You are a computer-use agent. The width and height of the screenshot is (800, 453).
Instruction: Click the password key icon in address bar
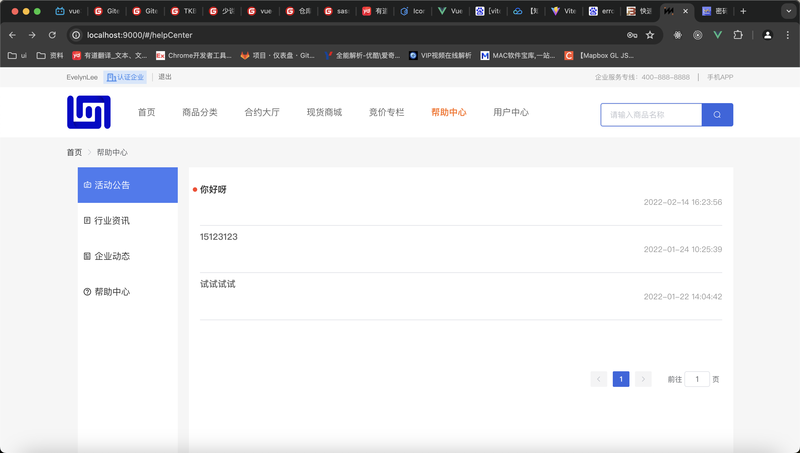[631, 34]
